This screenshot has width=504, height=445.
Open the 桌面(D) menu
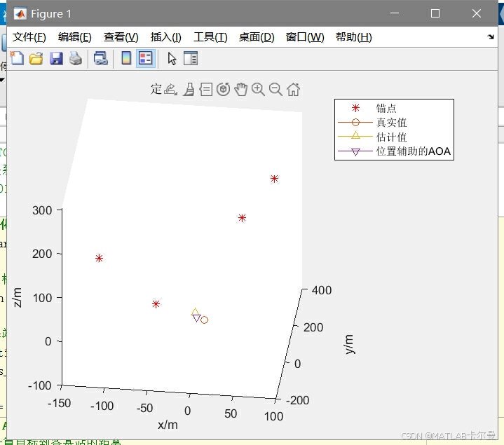pos(257,37)
